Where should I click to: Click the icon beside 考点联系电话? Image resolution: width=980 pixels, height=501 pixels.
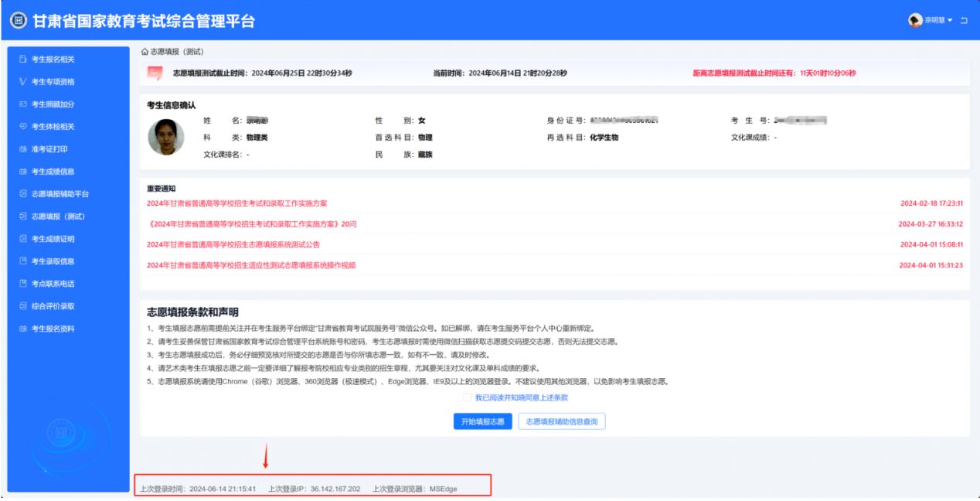point(23,283)
